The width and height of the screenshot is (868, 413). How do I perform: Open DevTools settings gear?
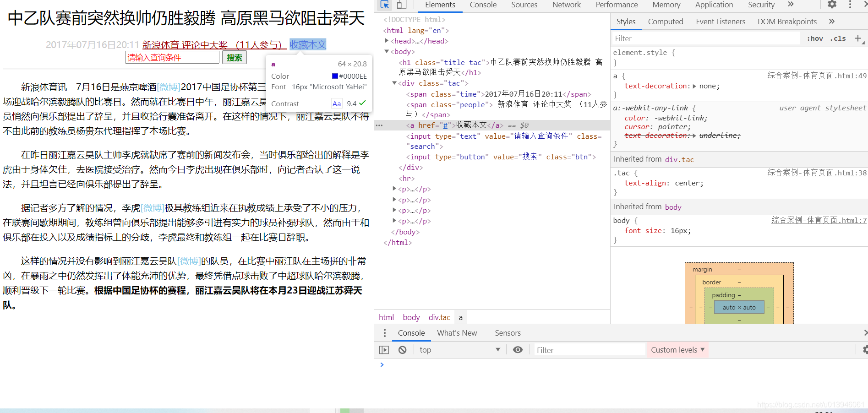tap(832, 5)
